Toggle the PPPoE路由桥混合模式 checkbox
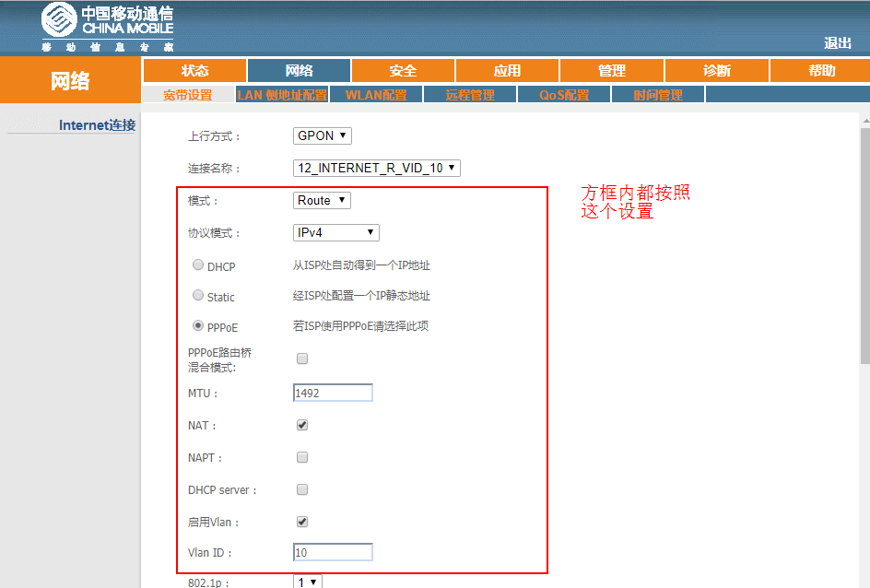This screenshot has width=870, height=588. (302, 359)
